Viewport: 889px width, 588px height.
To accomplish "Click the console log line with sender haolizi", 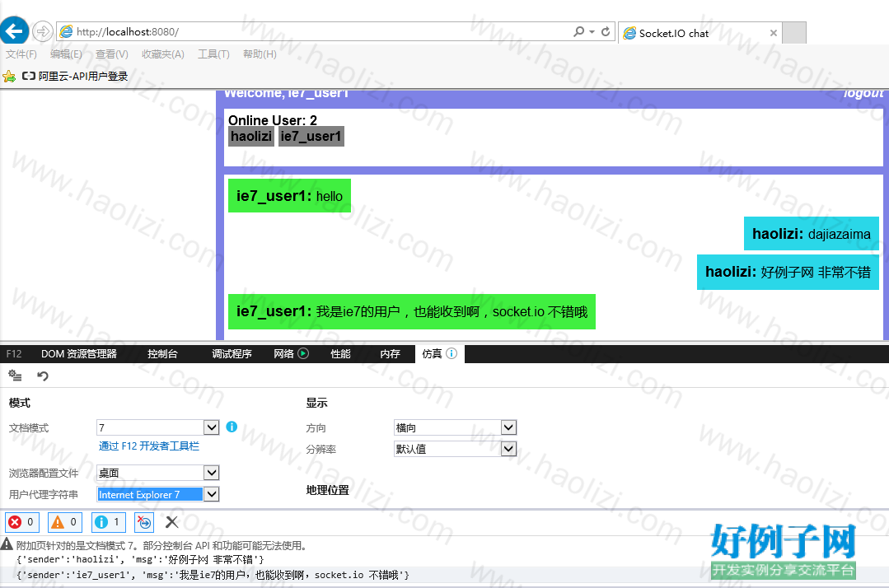I will coord(140,560).
